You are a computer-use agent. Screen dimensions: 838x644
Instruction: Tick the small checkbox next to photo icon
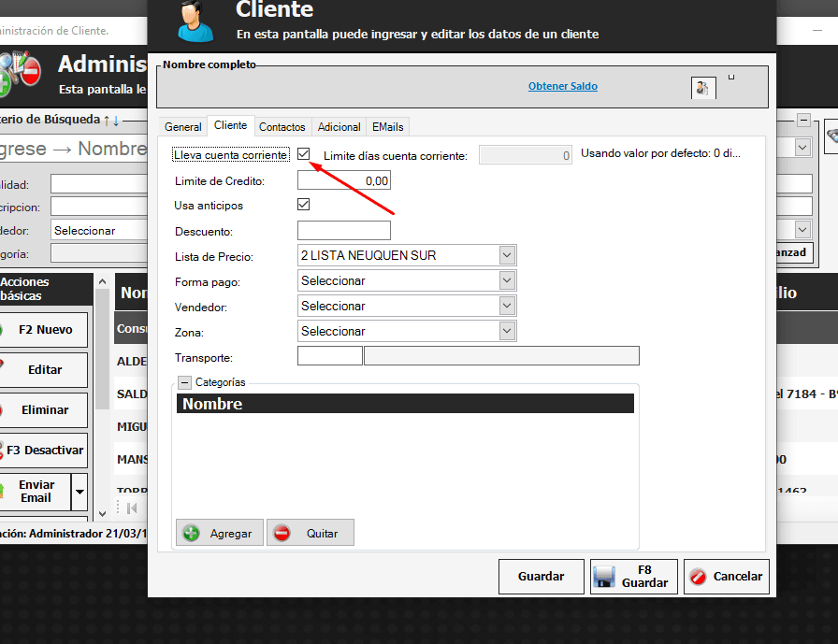point(731,78)
